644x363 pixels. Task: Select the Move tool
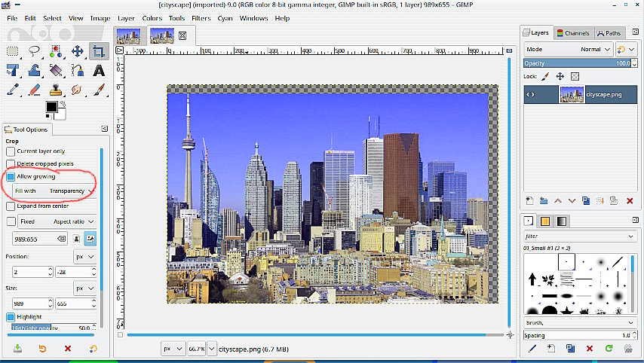click(77, 51)
